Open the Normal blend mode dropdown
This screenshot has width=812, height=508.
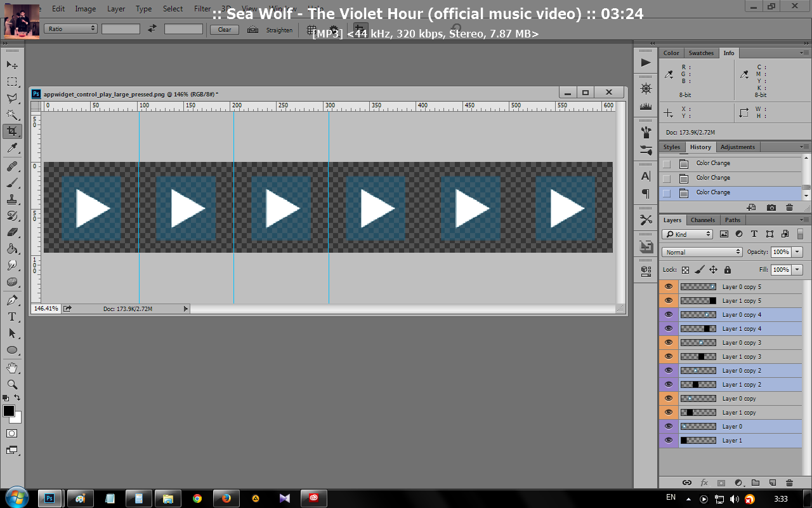[702, 252]
